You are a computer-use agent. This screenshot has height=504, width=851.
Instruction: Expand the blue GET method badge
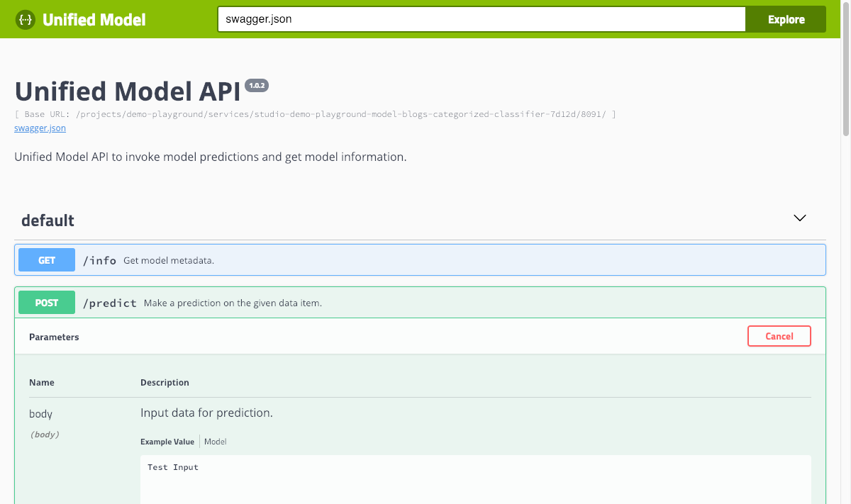47,260
